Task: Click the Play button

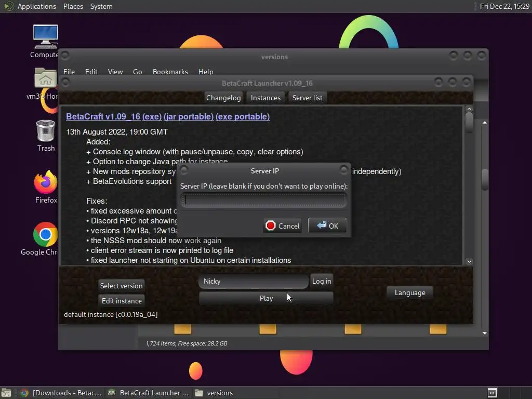Action: 266,298
